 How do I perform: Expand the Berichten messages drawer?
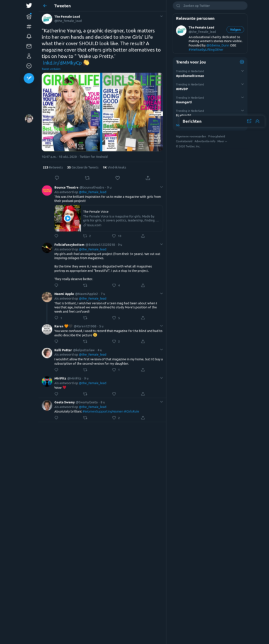(258, 121)
